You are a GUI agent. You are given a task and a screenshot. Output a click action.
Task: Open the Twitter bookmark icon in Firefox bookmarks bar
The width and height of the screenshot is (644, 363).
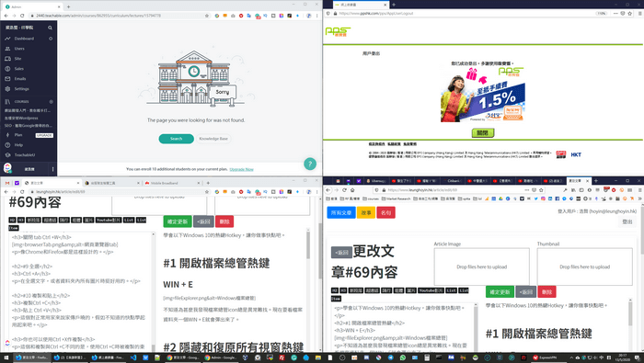536,199
